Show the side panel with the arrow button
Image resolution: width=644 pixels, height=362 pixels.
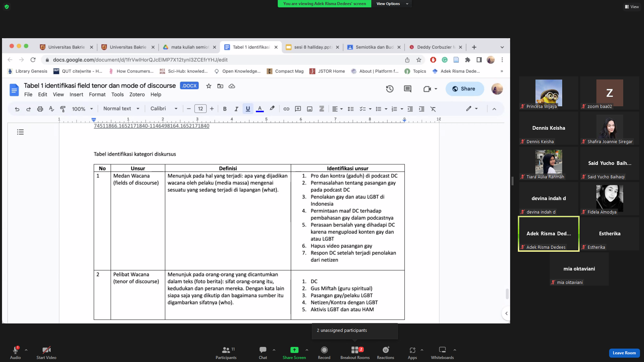[x=506, y=313]
